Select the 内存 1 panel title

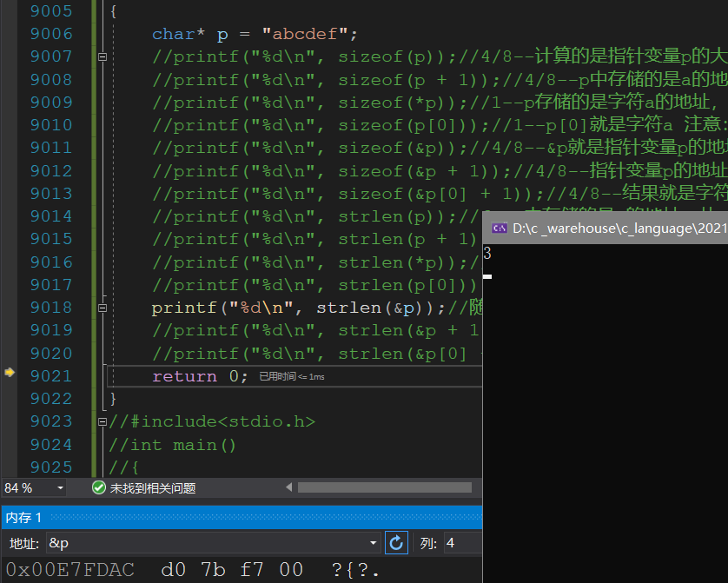coord(23,518)
